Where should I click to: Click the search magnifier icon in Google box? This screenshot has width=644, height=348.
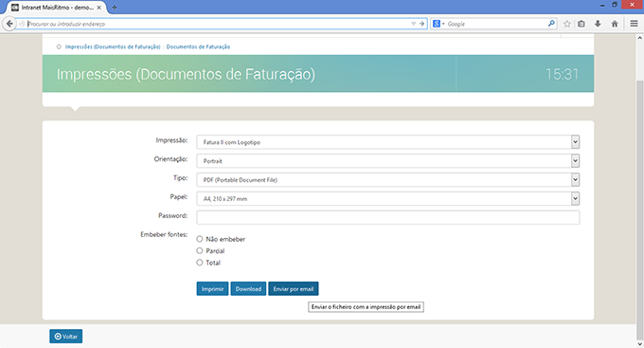[551, 24]
